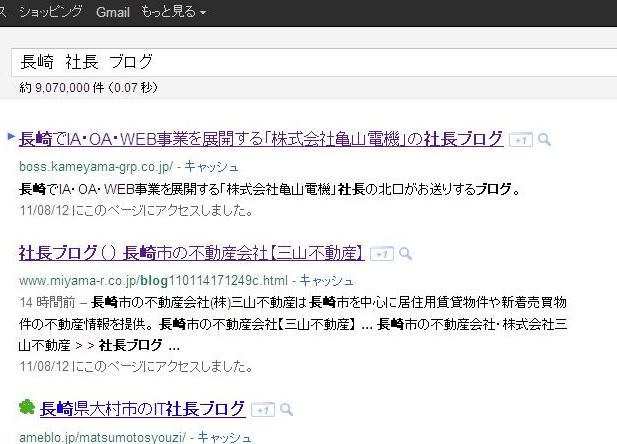Image resolution: width=617 pixels, height=444 pixels.
Task: Open the 株式会社亀山電機 社長ブログ result
Action: pos(260,139)
